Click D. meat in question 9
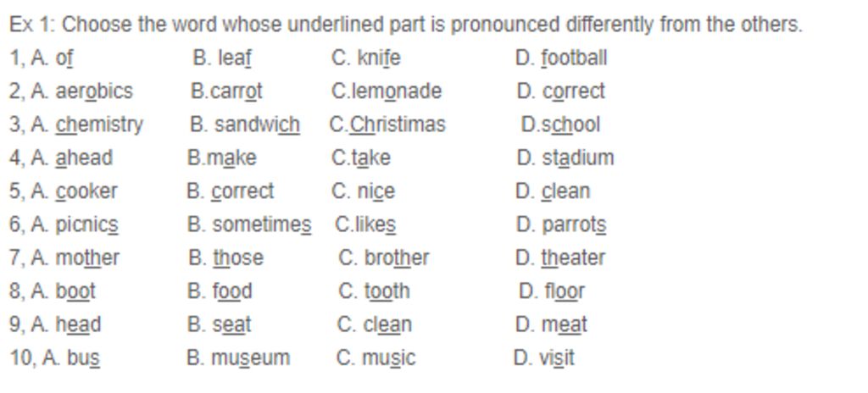The height and width of the screenshot is (393, 868). pos(551,324)
